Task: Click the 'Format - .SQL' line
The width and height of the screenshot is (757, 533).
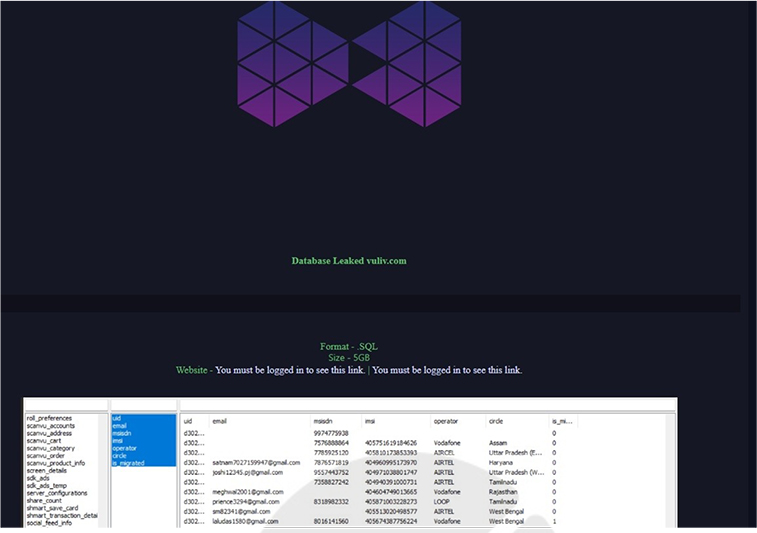Action: coord(349,347)
